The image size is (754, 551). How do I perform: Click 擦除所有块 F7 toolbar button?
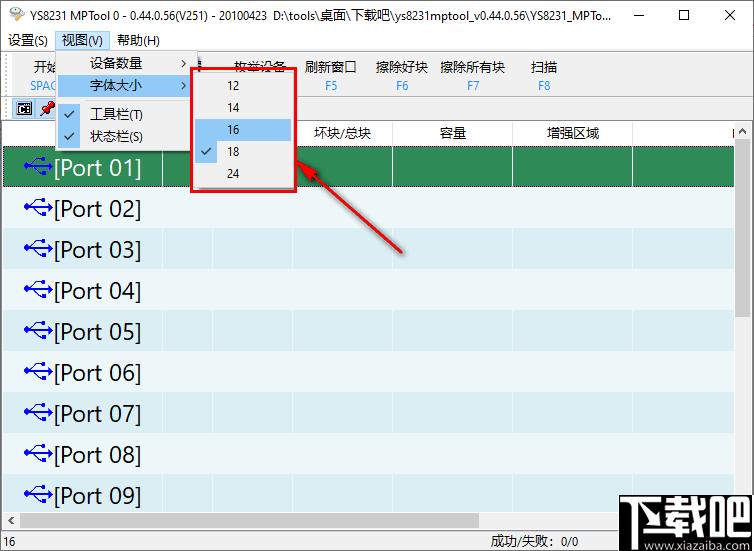tap(473, 76)
